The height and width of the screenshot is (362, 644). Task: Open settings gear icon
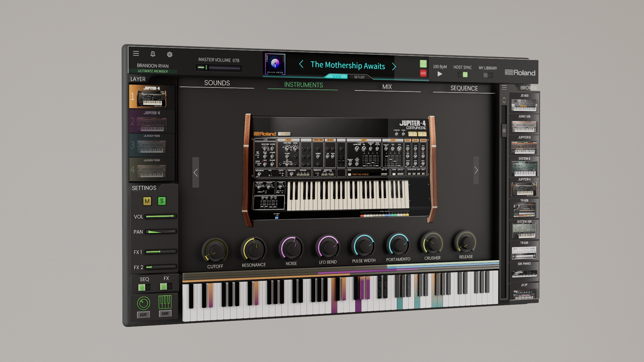click(170, 54)
